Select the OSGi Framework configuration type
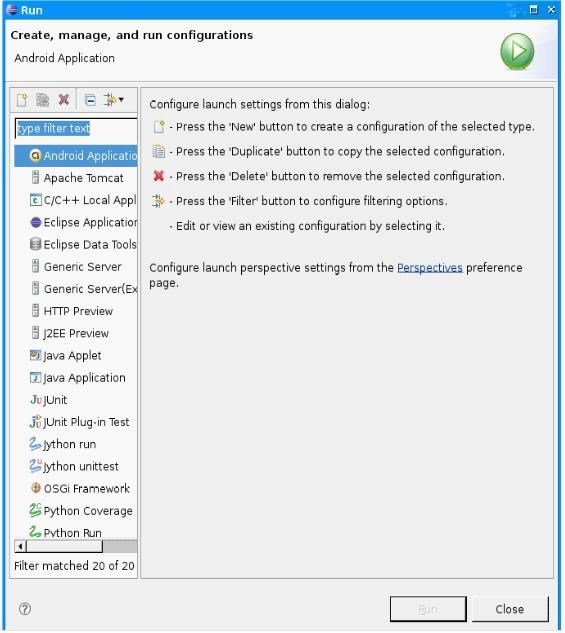 pos(80,489)
